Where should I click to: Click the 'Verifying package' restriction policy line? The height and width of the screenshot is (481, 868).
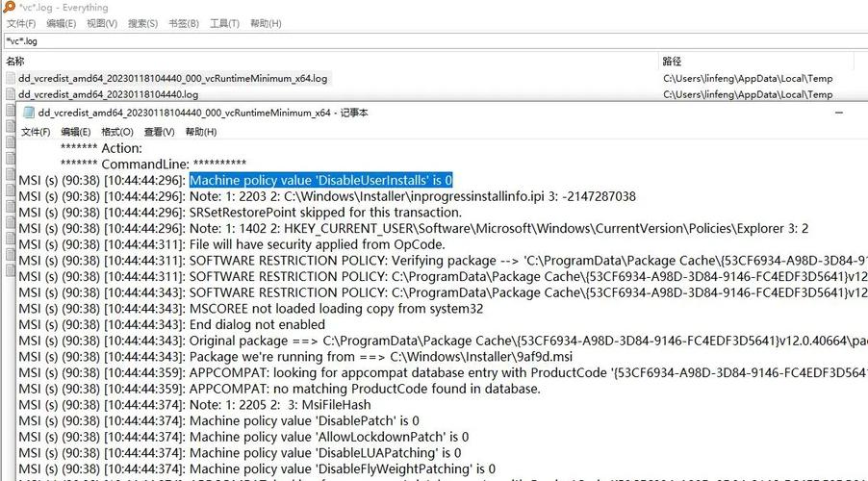click(x=443, y=261)
